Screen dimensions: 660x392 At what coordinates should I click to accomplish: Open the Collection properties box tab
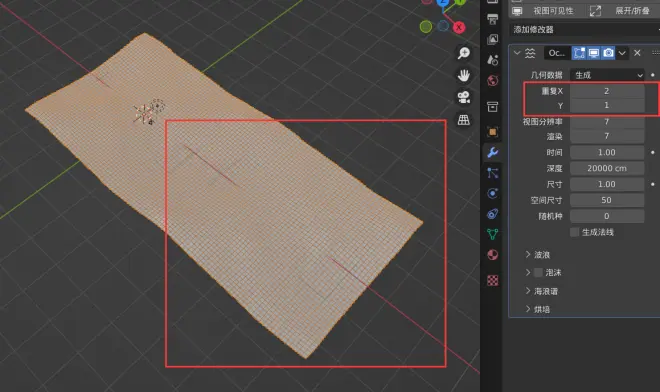tap(492, 107)
